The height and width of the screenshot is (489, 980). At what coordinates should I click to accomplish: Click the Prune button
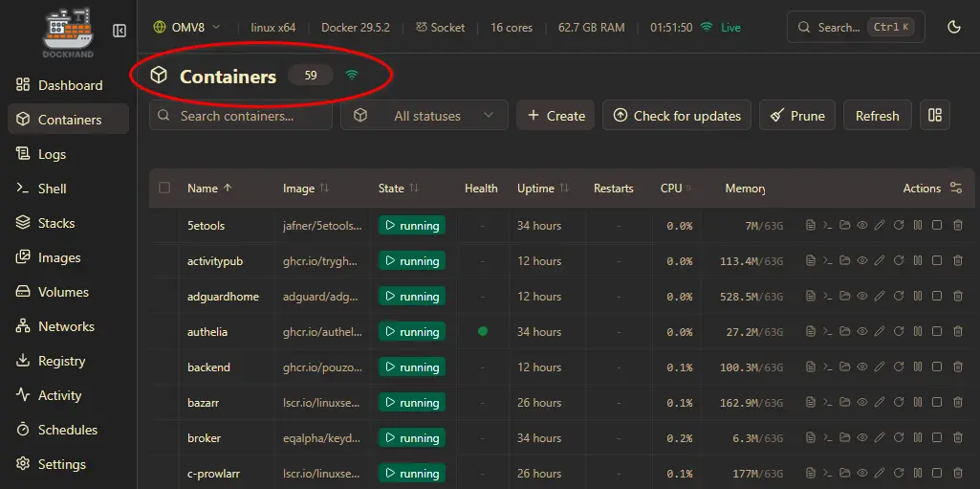797,115
